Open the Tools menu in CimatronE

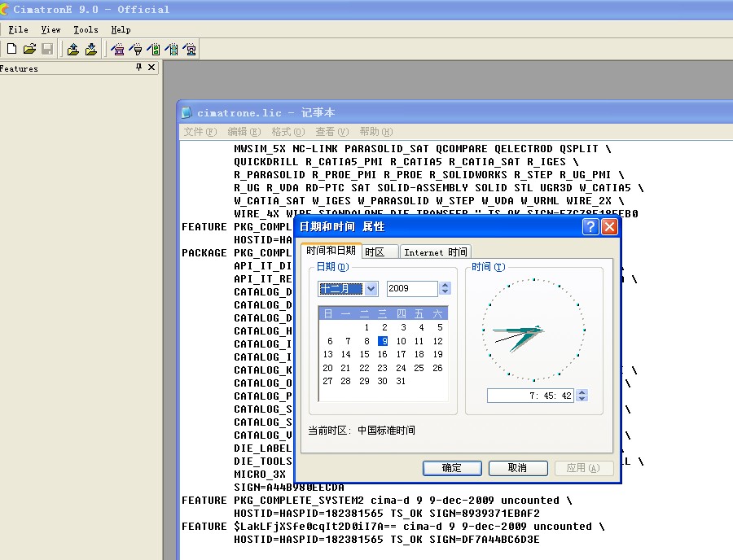coord(86,29)
